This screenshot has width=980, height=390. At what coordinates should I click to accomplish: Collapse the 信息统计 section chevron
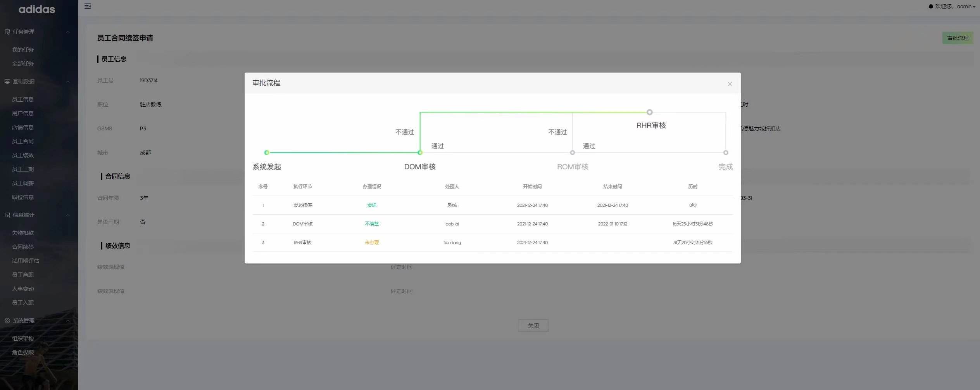tap(68, 215)
